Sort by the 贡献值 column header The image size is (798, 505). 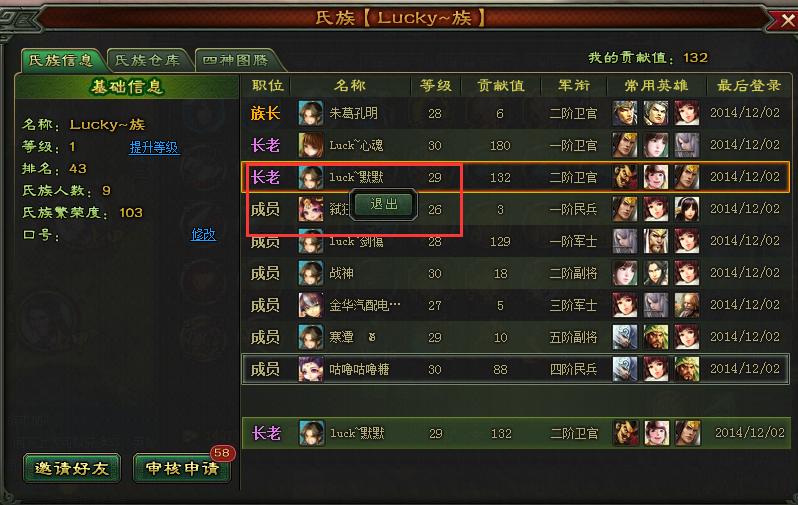click(x=501, y=86)
